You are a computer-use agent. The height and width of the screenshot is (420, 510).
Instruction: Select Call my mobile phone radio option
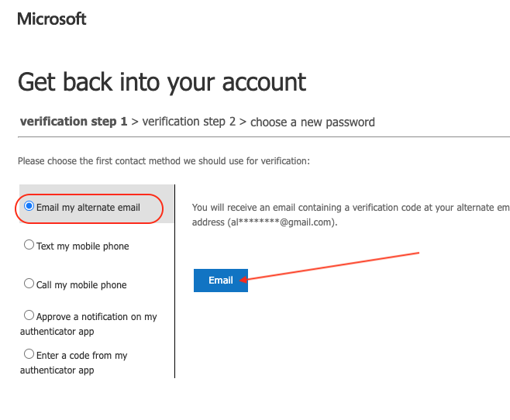[x=29, y=284]
